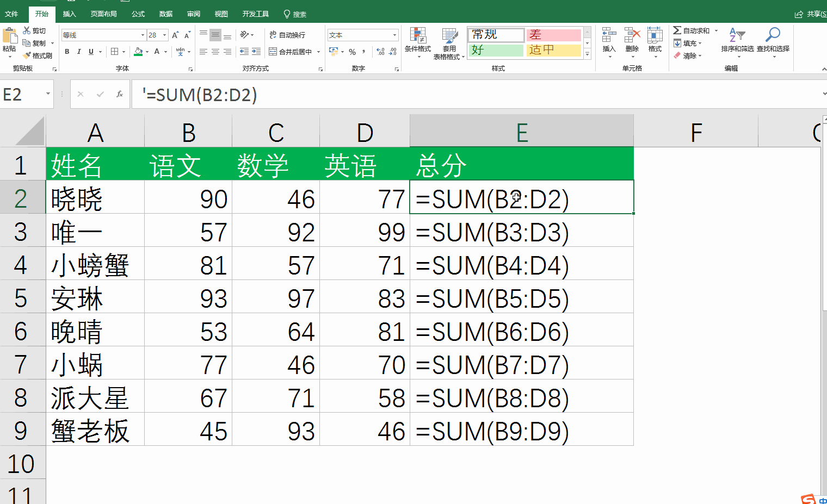Center cell text horizontally
Screen dimensions: 827x504
click(x=215, y=52)
